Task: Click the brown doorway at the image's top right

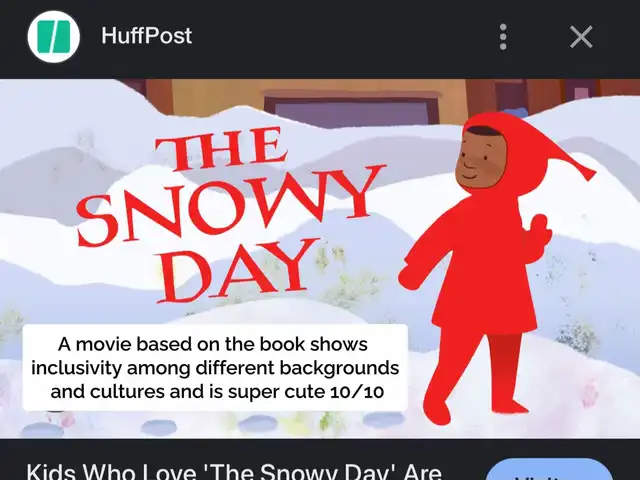Action: (508, 97)
